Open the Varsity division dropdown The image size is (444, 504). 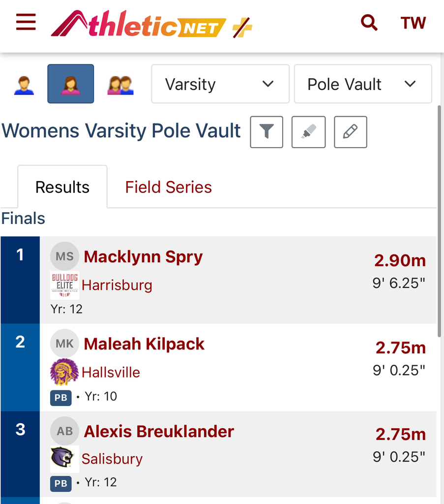point(220,84)
